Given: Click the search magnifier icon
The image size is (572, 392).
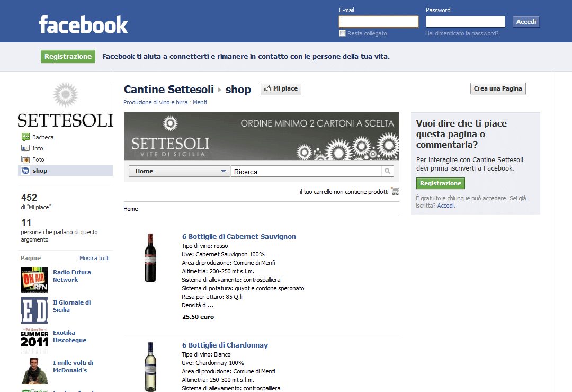Looking at the screenshot, I should click(x=387, y=171).
